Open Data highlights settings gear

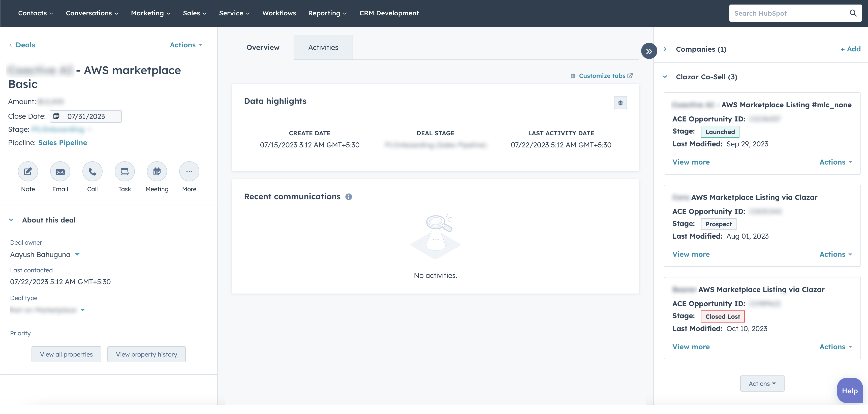[620, 103]
